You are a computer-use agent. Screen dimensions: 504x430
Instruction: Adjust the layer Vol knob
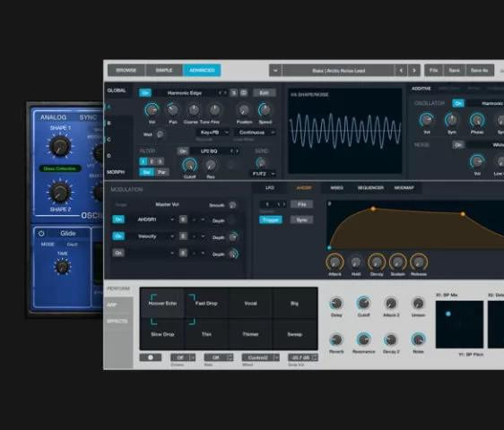(x=152, y=110)
